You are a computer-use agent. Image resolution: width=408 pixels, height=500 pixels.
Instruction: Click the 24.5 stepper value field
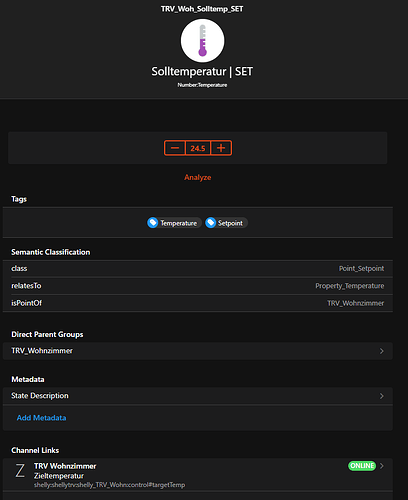[198, 148]
